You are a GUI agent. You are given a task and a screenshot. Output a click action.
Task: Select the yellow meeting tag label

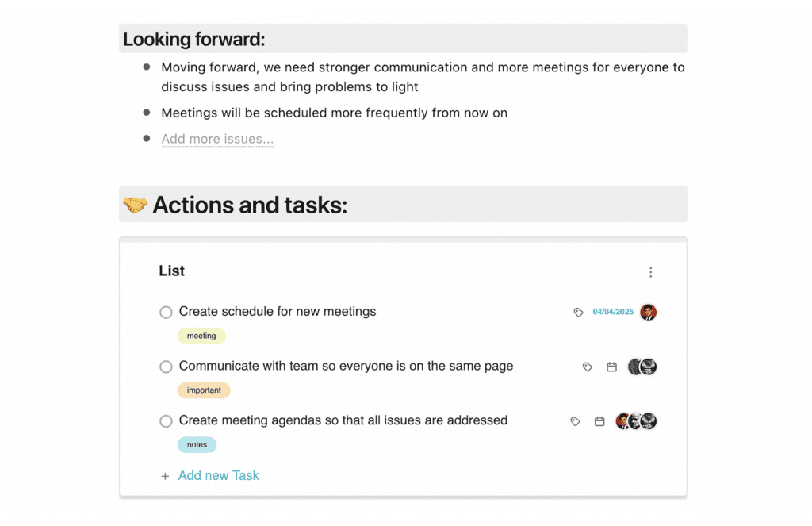pos(201,336)
